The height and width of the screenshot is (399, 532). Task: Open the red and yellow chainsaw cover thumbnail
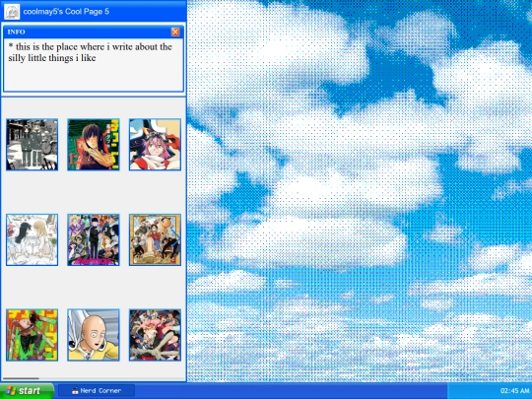[32, 335]
